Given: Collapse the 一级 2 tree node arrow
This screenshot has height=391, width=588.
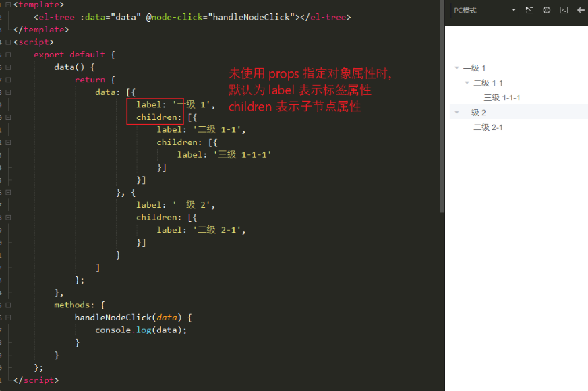Looking at the screenshot, I should [x=457, y=112].
